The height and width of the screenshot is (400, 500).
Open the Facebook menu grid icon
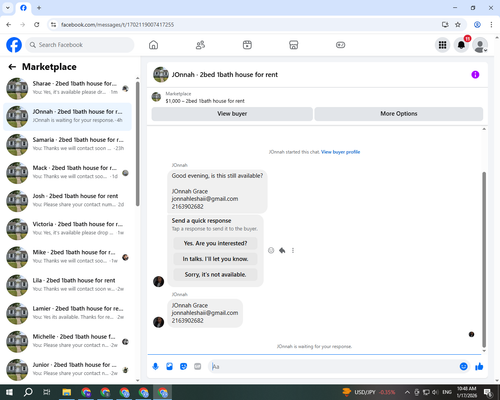(442, 45)
